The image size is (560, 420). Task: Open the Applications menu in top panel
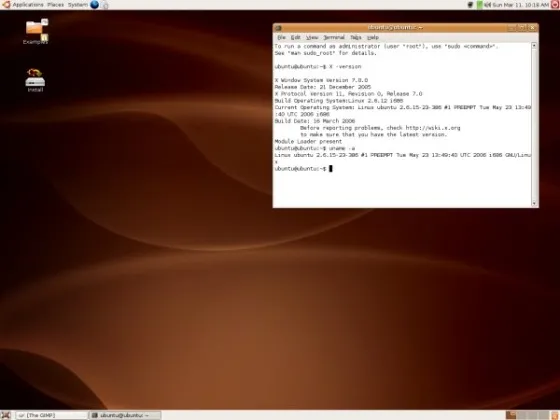[28, 5]
